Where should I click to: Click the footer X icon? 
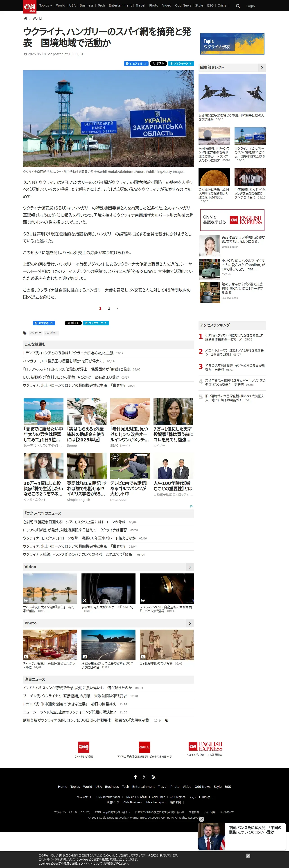click(x=144, y=777)
